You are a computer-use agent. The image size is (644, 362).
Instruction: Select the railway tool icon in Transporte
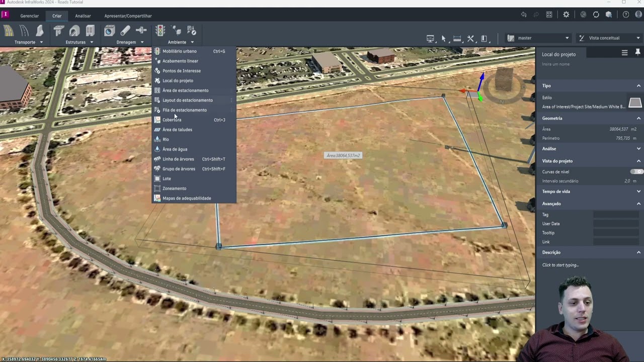pyautogui.click(x=40, y=31)
